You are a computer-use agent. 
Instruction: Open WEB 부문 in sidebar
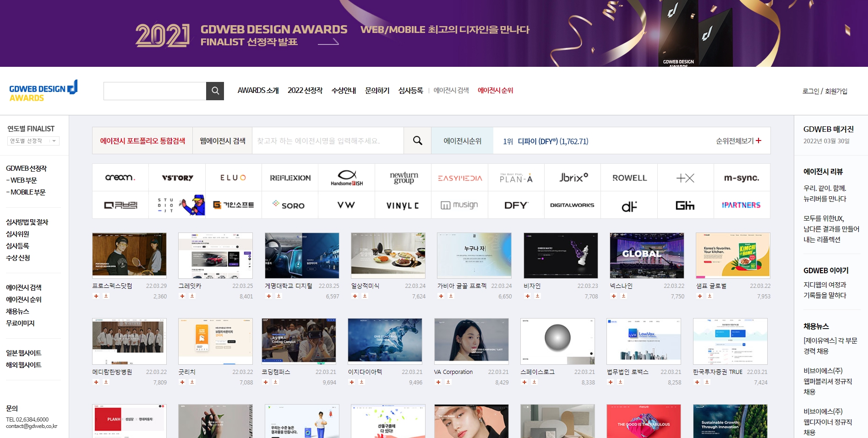click(x=21, y=180)
